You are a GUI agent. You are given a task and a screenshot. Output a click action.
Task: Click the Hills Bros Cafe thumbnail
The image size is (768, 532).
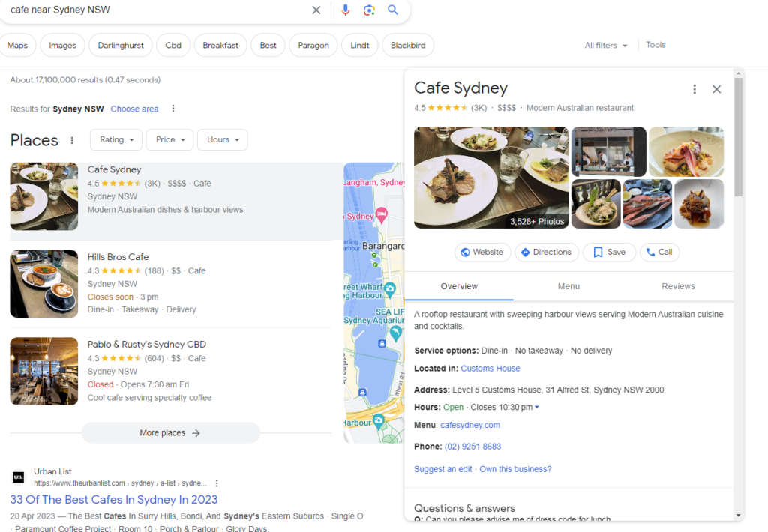(x=44, y=284)
